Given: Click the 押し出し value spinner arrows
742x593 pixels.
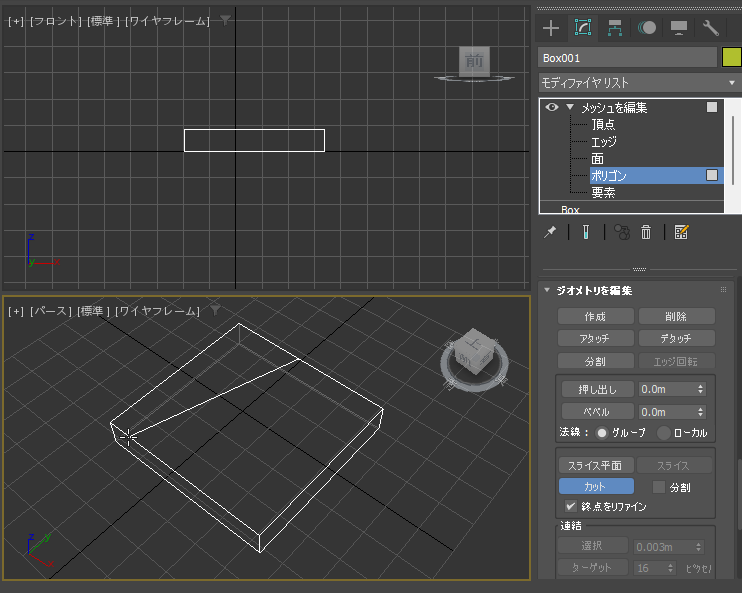Looking at the screenshot, I should click(x=700, y=389).
